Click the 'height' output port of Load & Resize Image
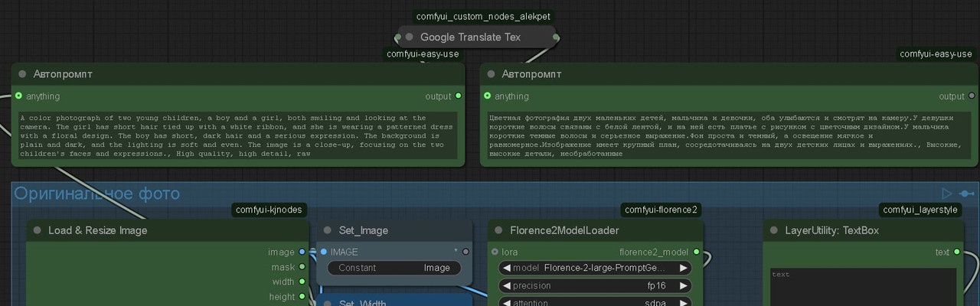Screen dimensions: 980x306 coord(302,296)
